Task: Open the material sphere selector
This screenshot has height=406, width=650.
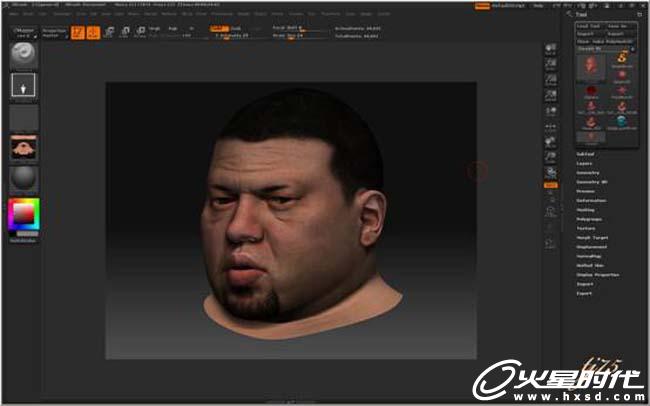Action: [24, 179]
